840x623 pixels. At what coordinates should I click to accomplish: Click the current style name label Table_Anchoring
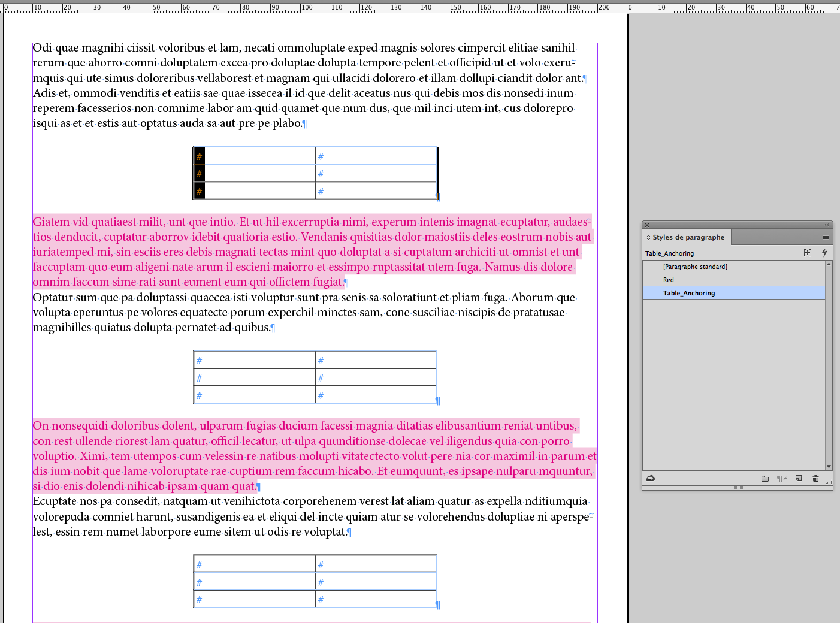click(x=669, y=253)
